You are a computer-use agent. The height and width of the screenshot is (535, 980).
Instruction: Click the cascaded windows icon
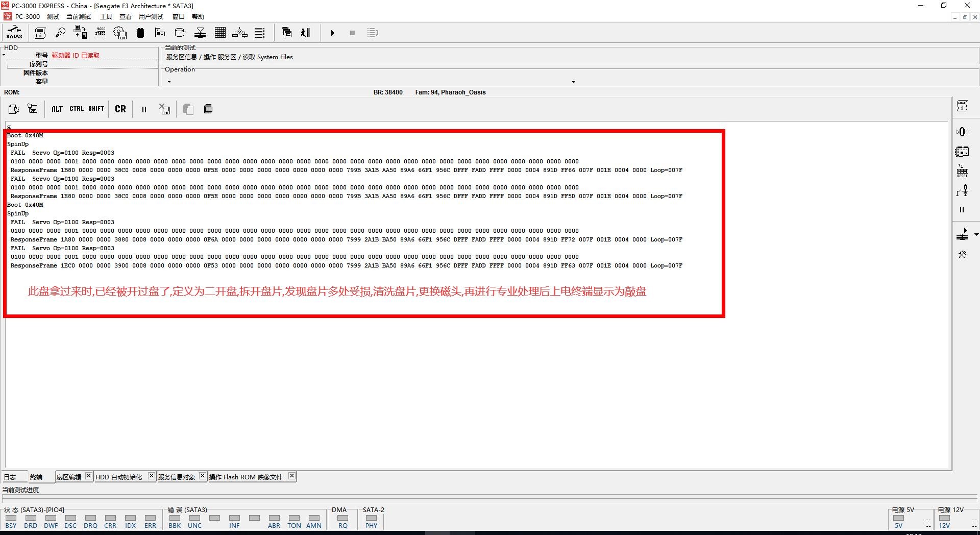click(x=286, y=33)
